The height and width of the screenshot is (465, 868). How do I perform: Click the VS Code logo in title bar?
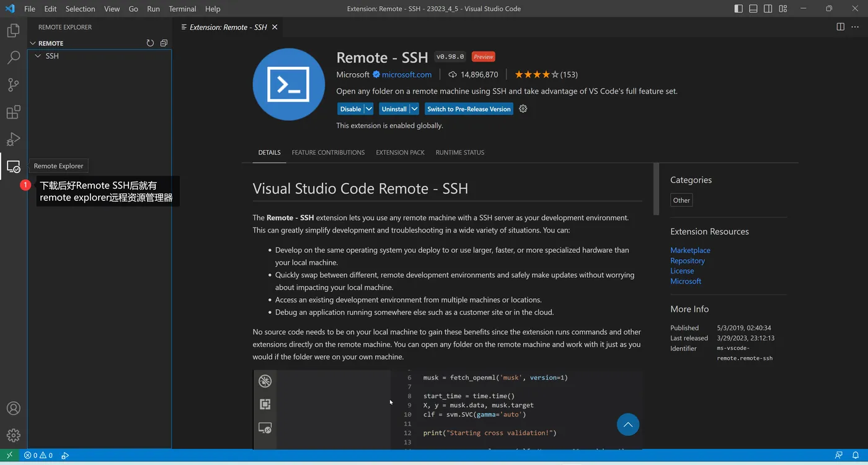[x=9, y=9]
